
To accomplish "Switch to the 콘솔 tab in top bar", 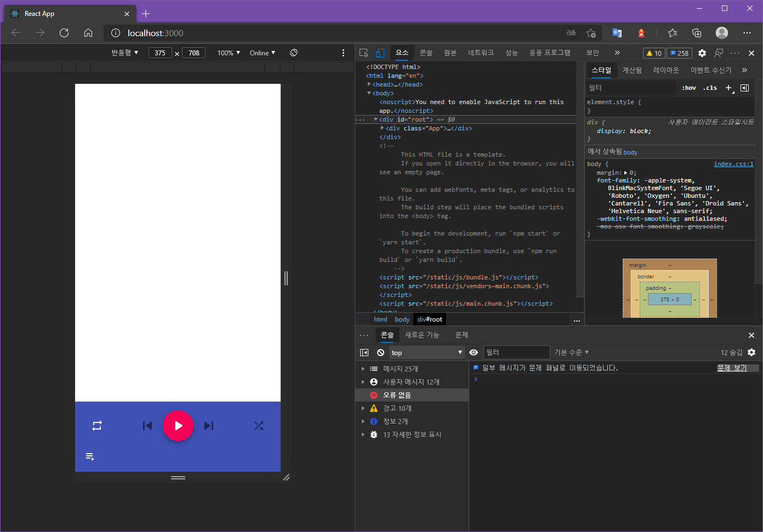I will click(426, 53).
